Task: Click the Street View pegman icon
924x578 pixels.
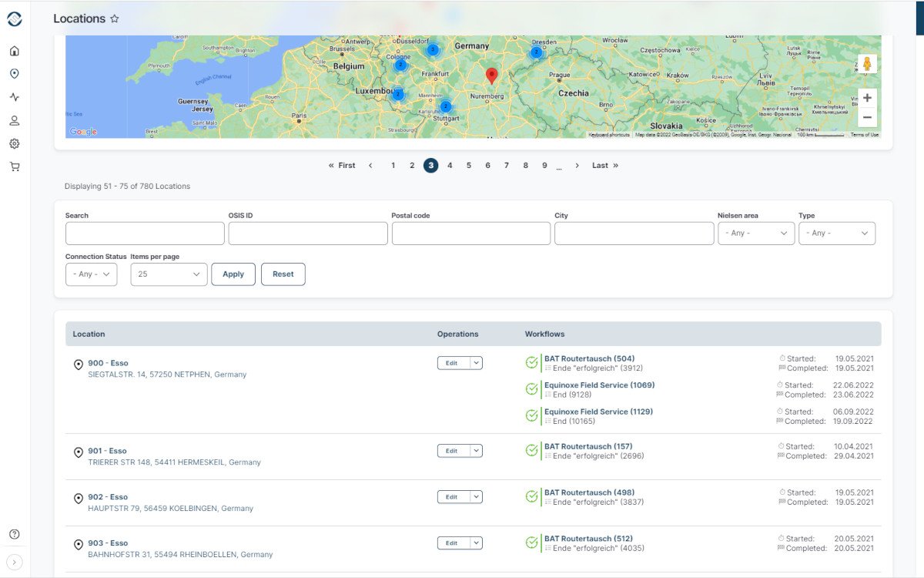Action: click(x=867, y=64)
